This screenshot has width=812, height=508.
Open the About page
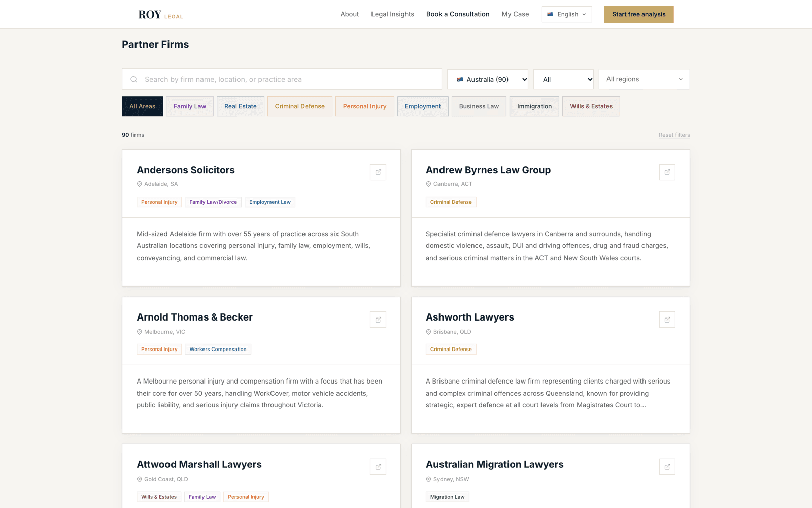[350, 14]
